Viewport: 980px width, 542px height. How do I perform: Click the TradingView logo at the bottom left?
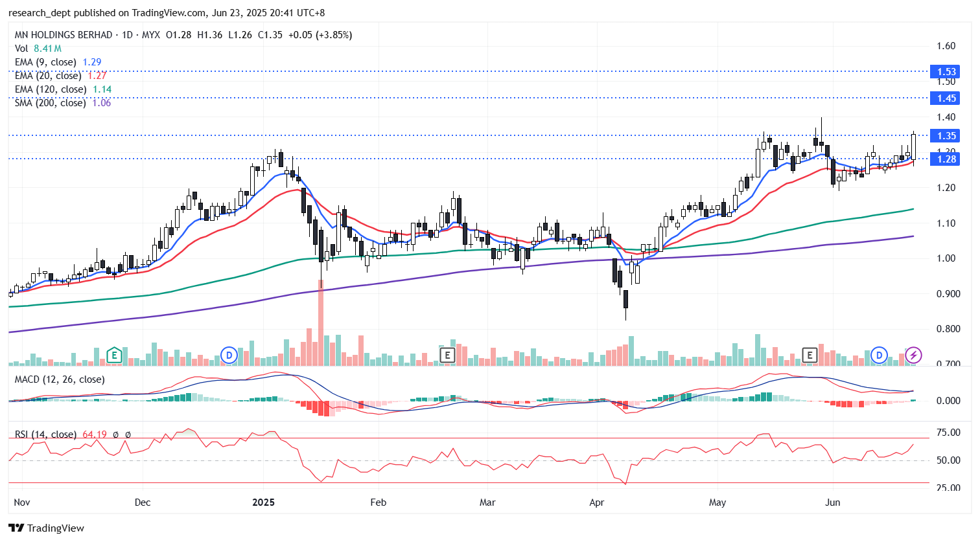click(47, 528)
